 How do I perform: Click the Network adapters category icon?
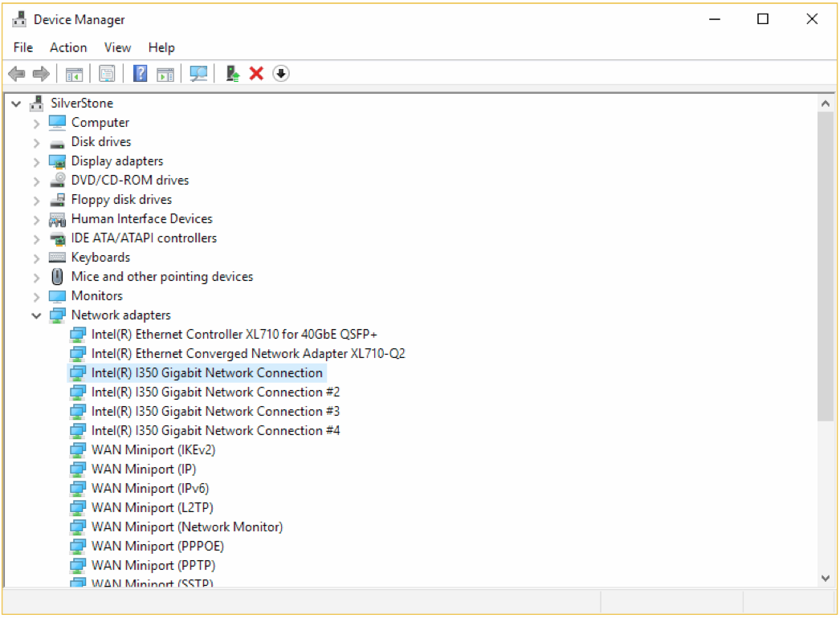[x=57, y=315]
